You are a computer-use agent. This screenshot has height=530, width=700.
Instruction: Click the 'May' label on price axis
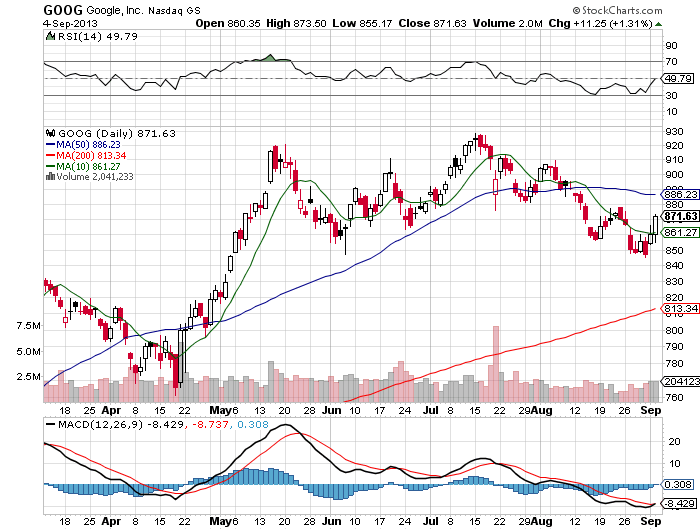221,410
